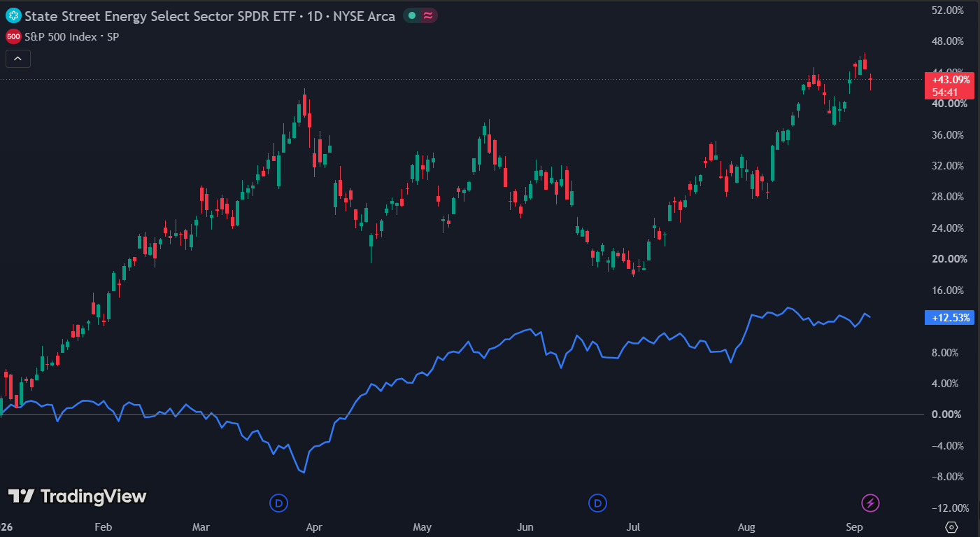980x537 pixels.
Task: Open the dividend marker below March-April
Action: coord(278,503)
